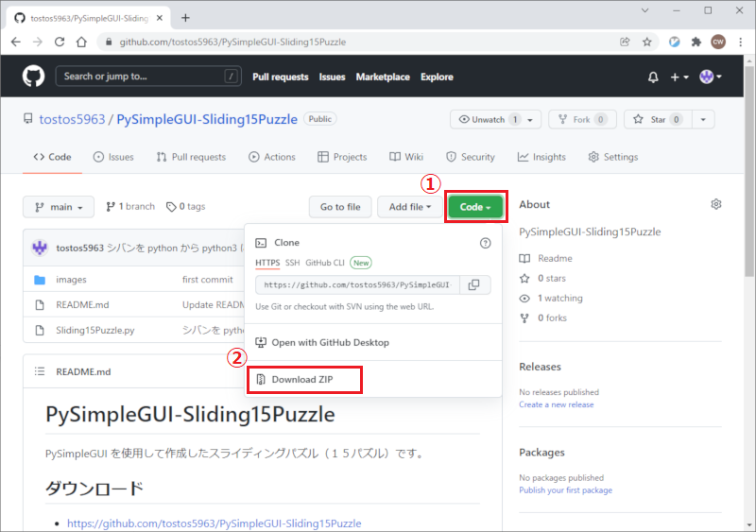This screenshot has width=756, height=532.
Task: Fork the repository
Action: [x=582, y=119]
